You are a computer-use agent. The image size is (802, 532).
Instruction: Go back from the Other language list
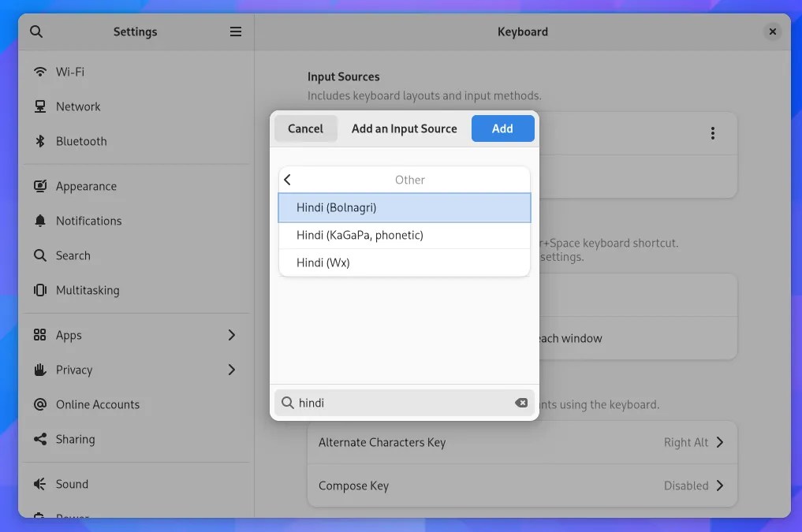[x=287, y=179]
